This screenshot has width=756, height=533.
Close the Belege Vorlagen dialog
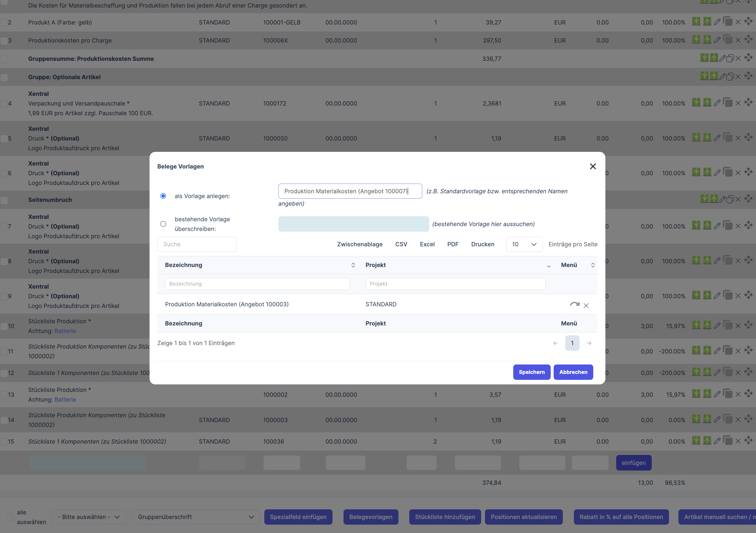593,166
